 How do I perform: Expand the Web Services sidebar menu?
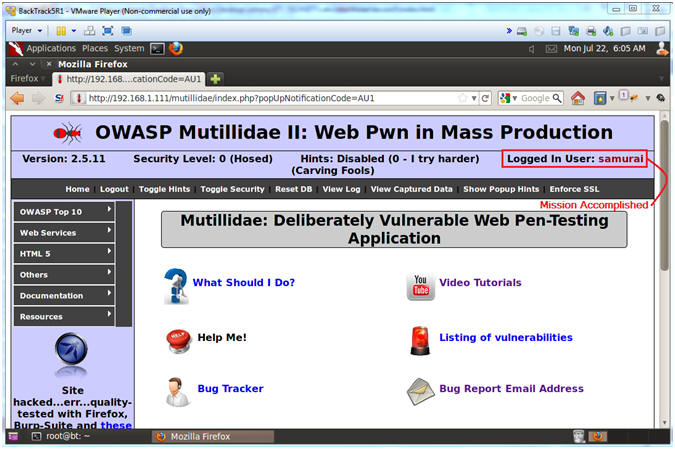click(x=64, y=232)
